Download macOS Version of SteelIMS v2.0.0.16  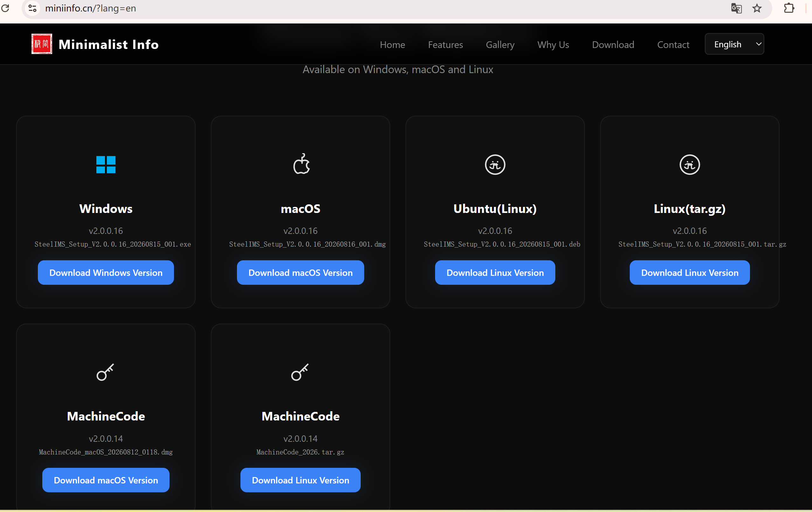(301, 272)
